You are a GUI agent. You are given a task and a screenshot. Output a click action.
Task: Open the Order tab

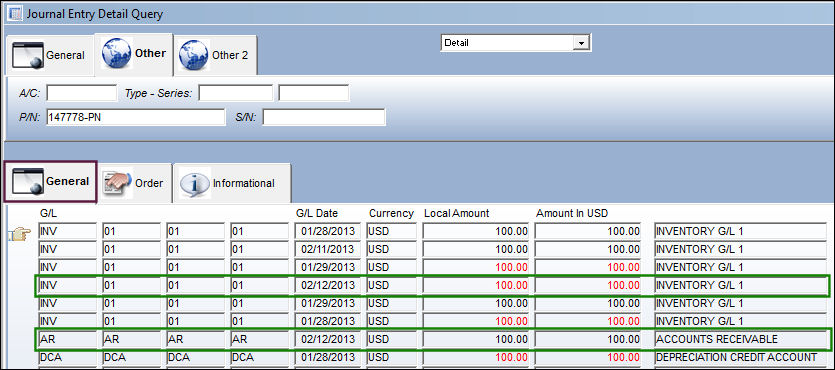click(x=135, y=183)
